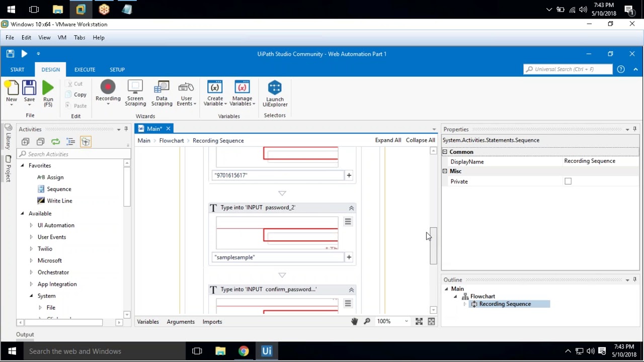Click the Save icon in ribbon
The width and height of the screenshot is (644, 362).
29,88
